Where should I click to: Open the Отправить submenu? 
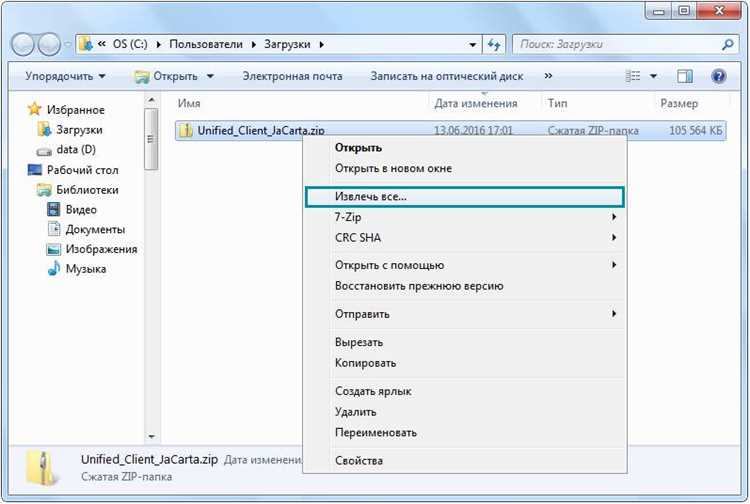(464, 314)
